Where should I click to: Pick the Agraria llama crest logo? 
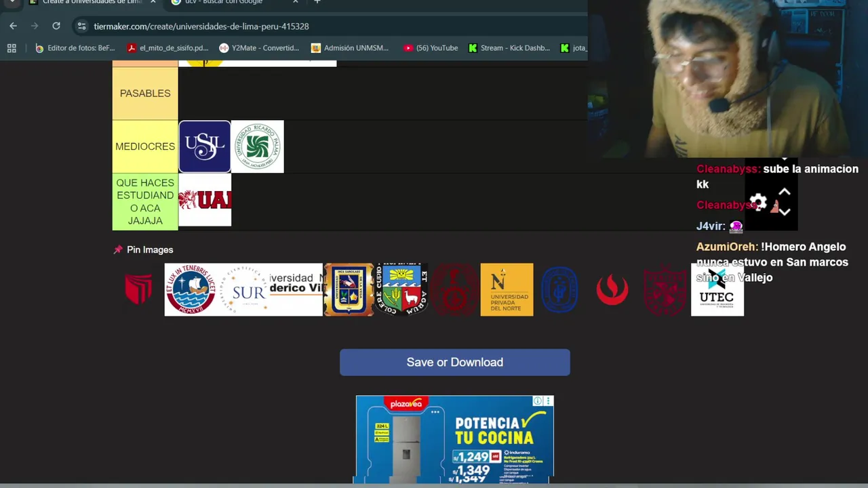[x=401, y=289]
